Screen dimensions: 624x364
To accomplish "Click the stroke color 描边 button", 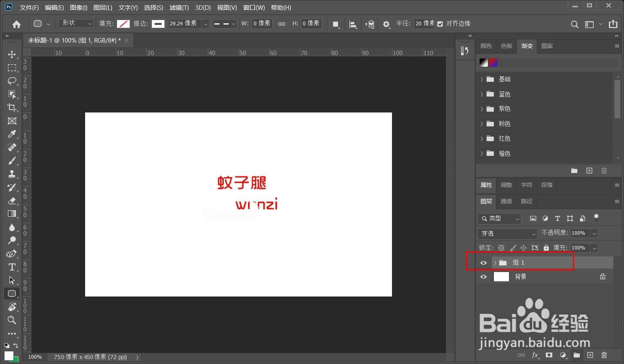I will [158, 23].
